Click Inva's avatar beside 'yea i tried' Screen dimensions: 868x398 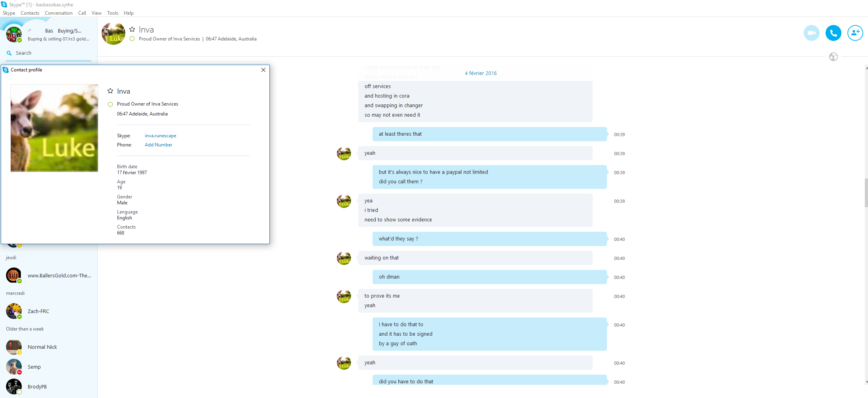[x=344, y=201]
